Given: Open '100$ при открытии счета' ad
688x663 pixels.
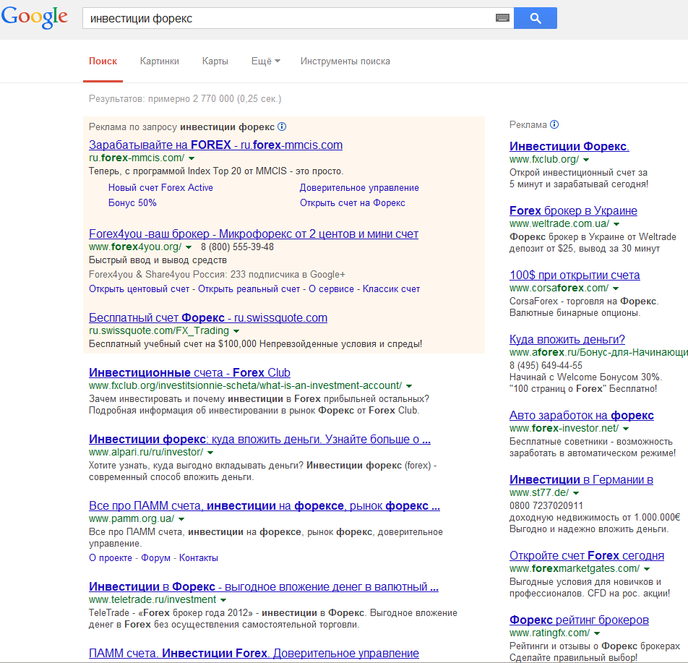Looking at the screenshot, I should 575,275.
